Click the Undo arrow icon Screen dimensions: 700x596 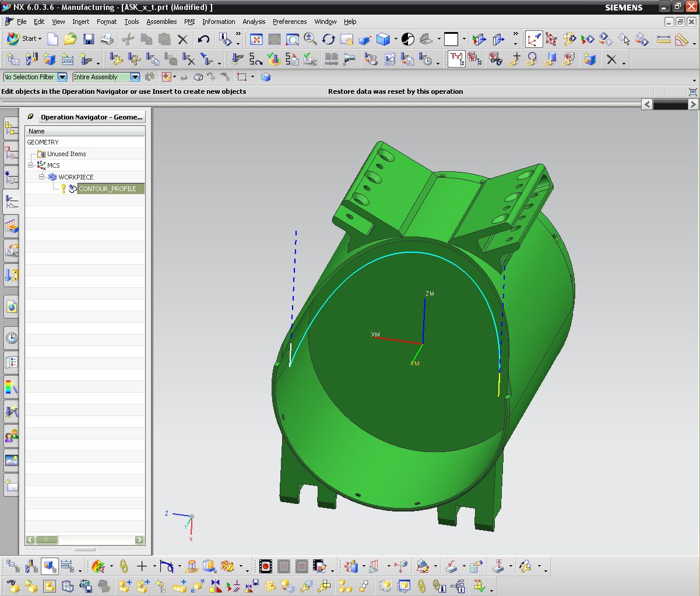coord(203,39)
